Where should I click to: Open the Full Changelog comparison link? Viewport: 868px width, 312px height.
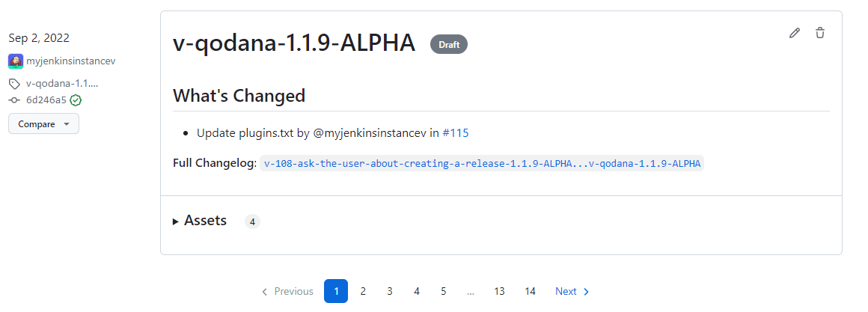pos(482,164)
